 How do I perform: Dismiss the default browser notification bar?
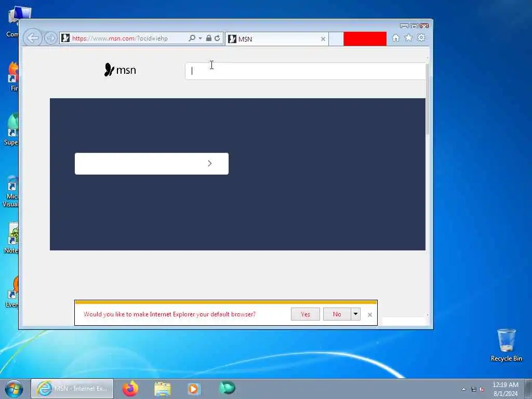(370, 315)
